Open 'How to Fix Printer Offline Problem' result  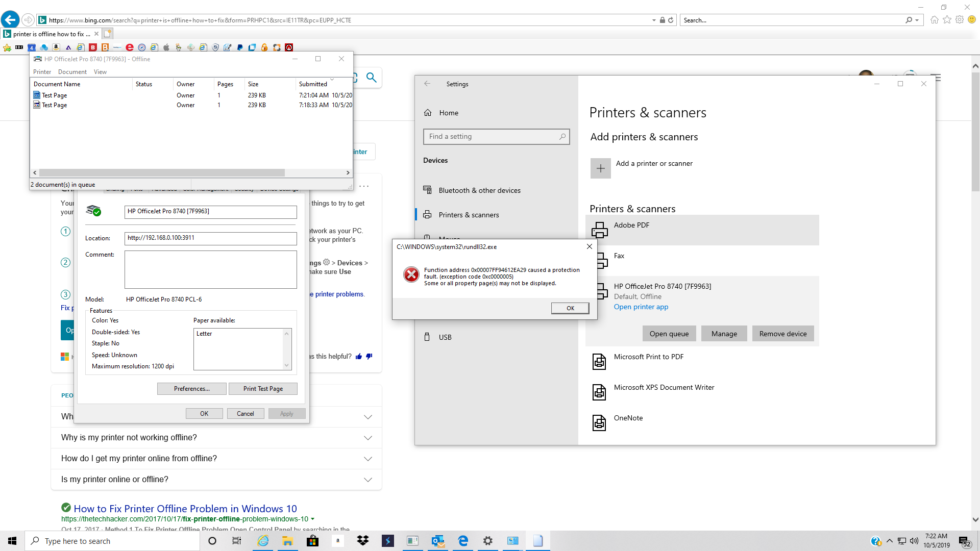coord(185,509)
